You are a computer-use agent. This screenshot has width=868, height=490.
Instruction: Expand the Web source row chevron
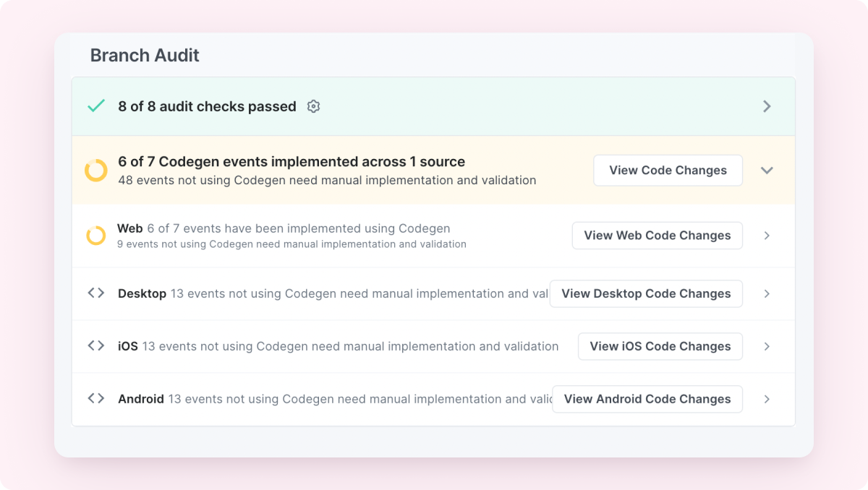click(767, 236)
